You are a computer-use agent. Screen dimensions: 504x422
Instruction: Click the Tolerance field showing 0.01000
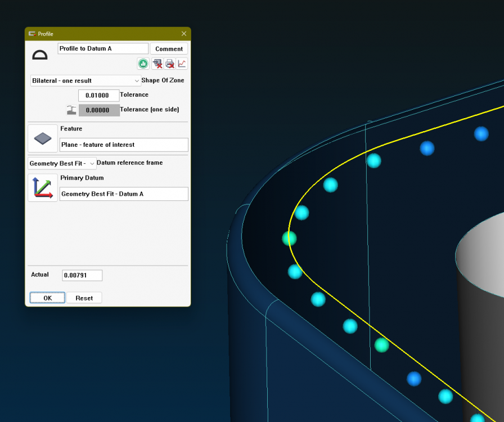coord(98,95)
